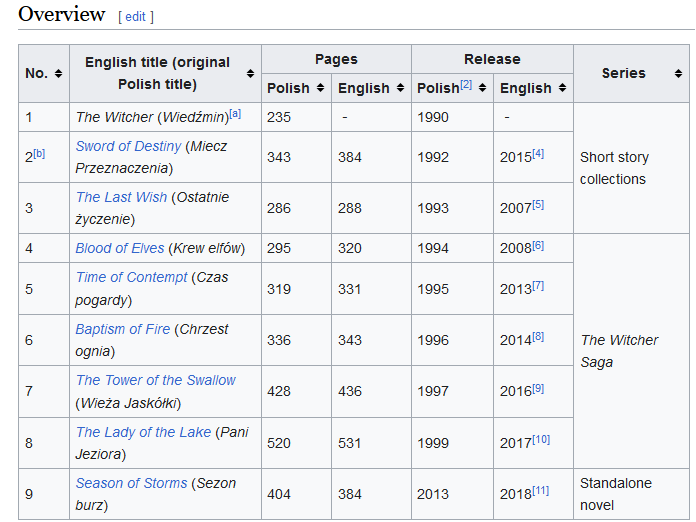Image resolution: width=696 pixels, height=522 pixels.
Task: Select the 331 English pages cell
Action: tap(372, 289)
